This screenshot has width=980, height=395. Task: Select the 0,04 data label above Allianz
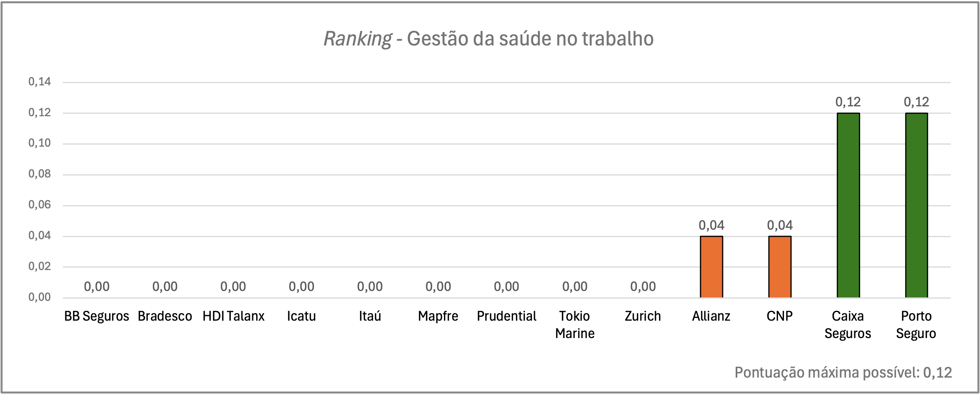point(711,225)
